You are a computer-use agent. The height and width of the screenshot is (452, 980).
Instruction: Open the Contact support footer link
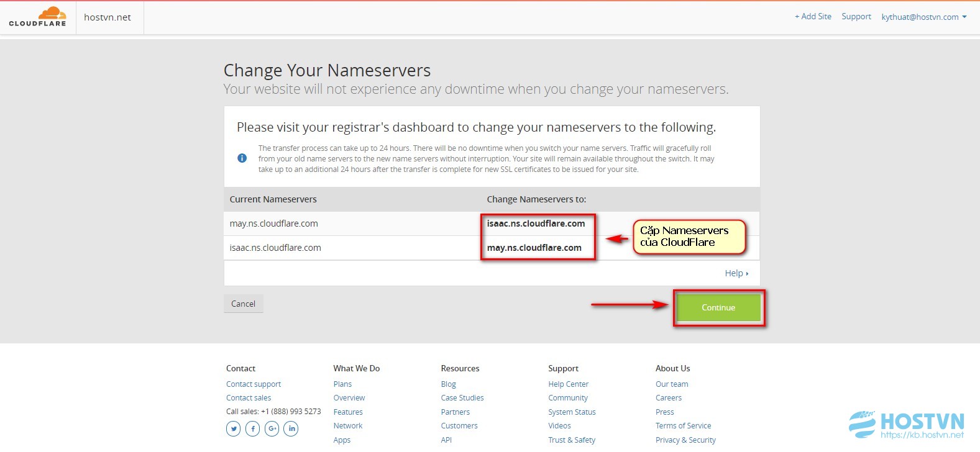[254, 384]
